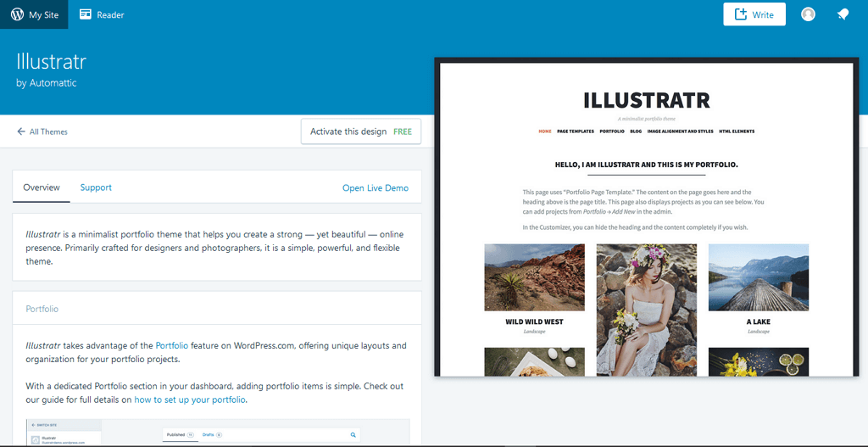This screenshot has width=868, height=447.
Task: Click the woman with flower crown photo
Action: (647, 310)
